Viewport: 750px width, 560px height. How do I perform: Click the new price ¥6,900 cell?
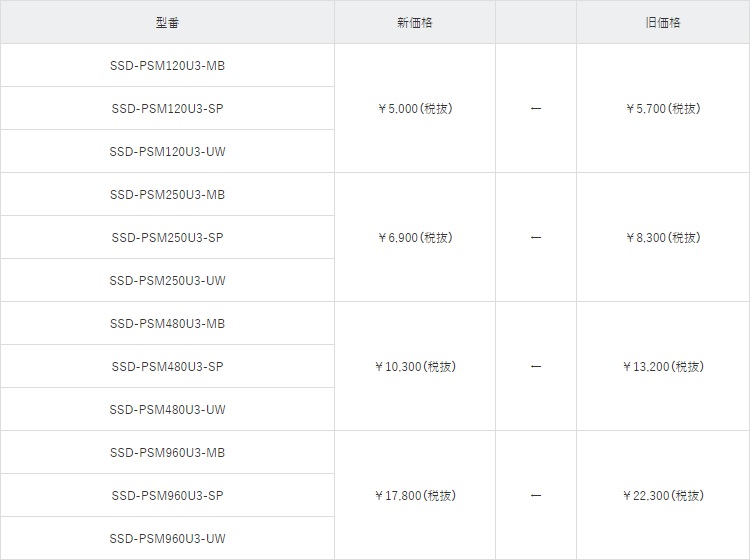click(414, 237)
